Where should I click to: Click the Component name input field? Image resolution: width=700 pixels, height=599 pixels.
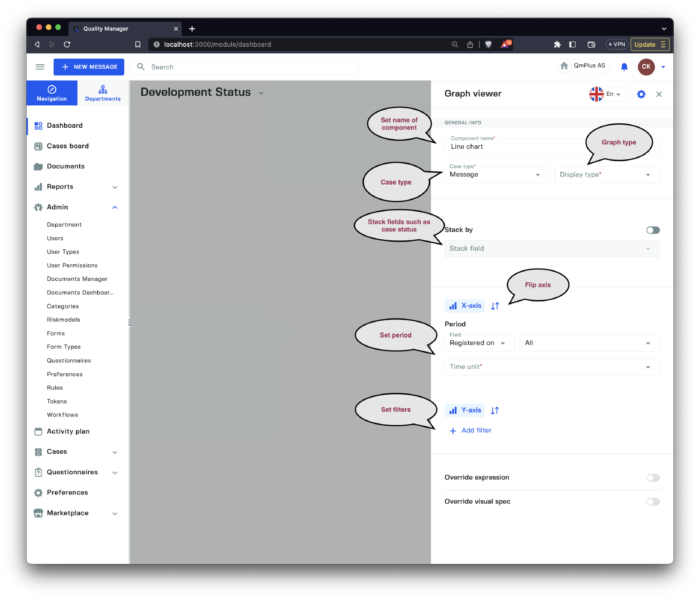point(512,147)
